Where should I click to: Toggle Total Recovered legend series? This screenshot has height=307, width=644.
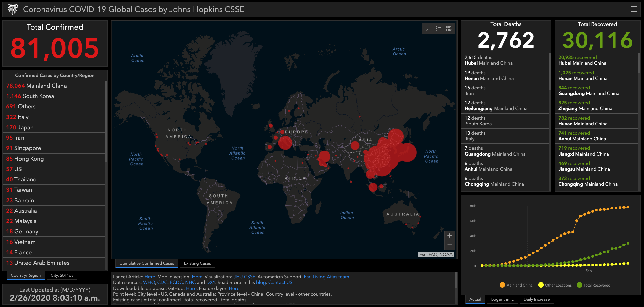pyautogui.click(x=594, y=285)
